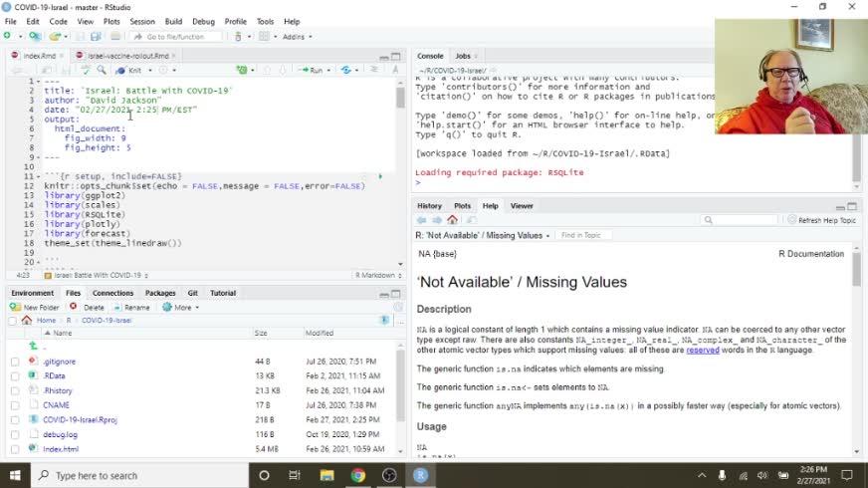Click the show document outline icon

[374, 70]
